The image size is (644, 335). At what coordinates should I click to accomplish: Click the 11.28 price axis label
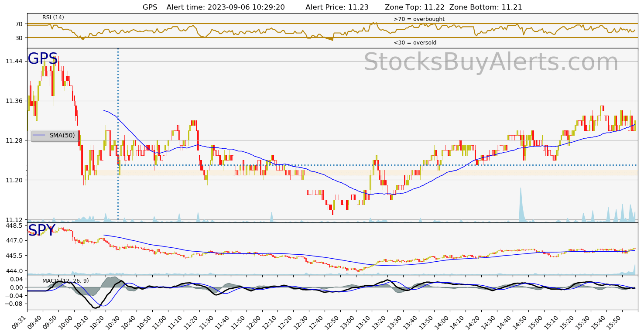[14, 140]
